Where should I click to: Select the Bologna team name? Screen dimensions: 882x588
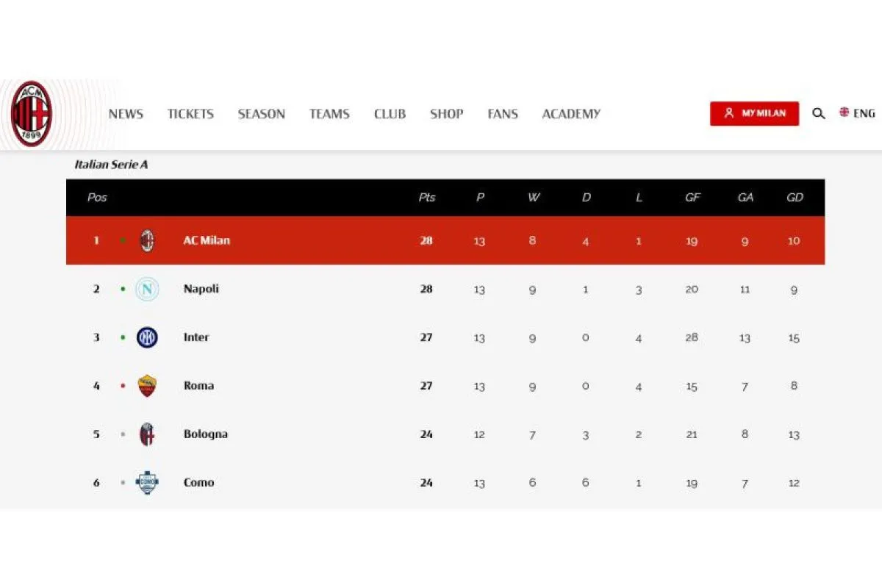[206, 434]
